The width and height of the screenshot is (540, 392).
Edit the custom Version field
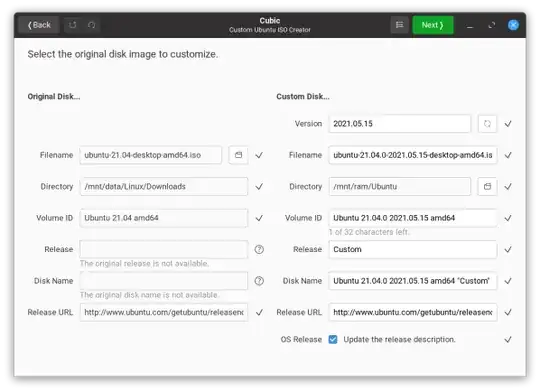[399, 124]
